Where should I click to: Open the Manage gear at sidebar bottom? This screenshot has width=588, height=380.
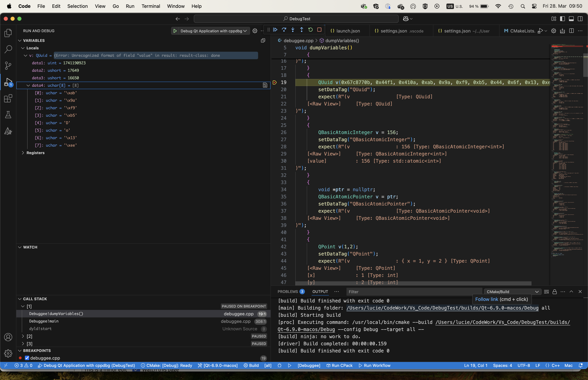8,353
